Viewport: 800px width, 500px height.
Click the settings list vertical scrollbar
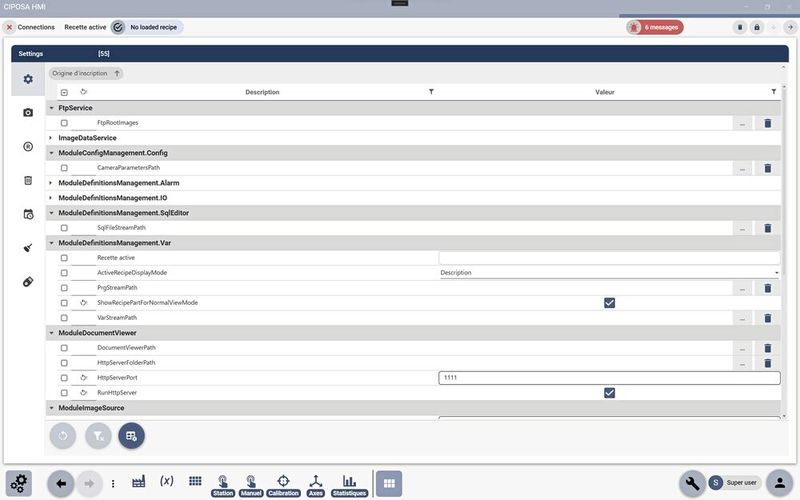[784, 179]
